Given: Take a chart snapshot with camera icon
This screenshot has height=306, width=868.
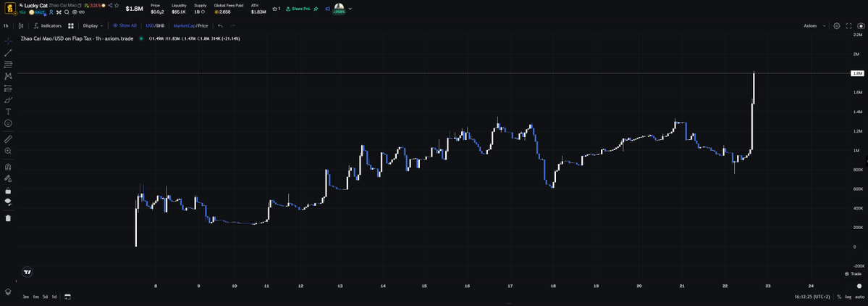Looking at the screenshot, I should coord(861,25).
